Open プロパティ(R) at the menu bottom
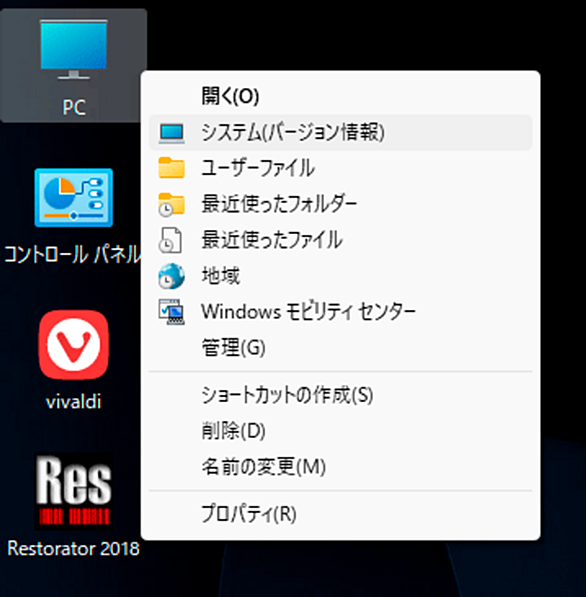Image resolution: width=586 pixels, height=597 pixels. [249, 514]
